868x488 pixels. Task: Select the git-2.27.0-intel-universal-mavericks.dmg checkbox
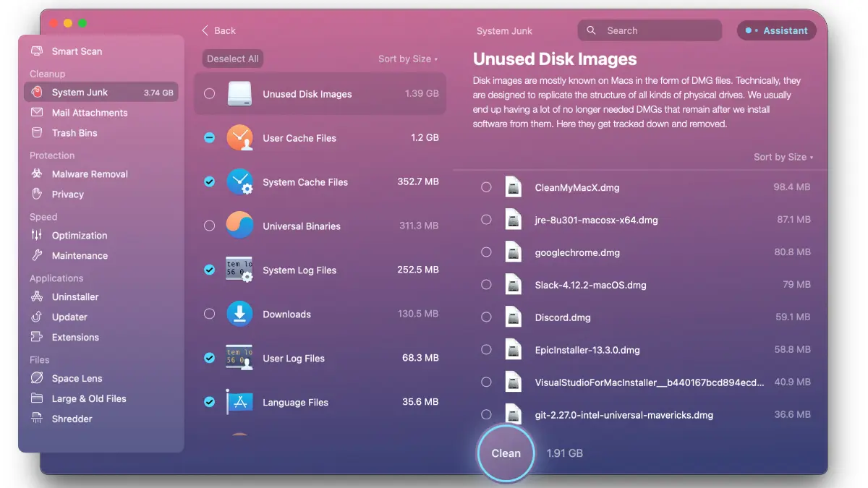coord(486,415)
